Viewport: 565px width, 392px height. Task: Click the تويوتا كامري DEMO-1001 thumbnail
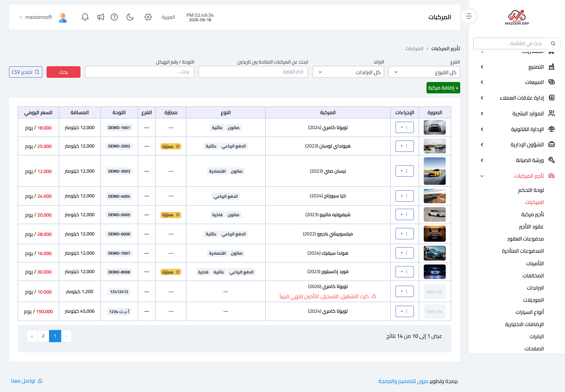434,127
